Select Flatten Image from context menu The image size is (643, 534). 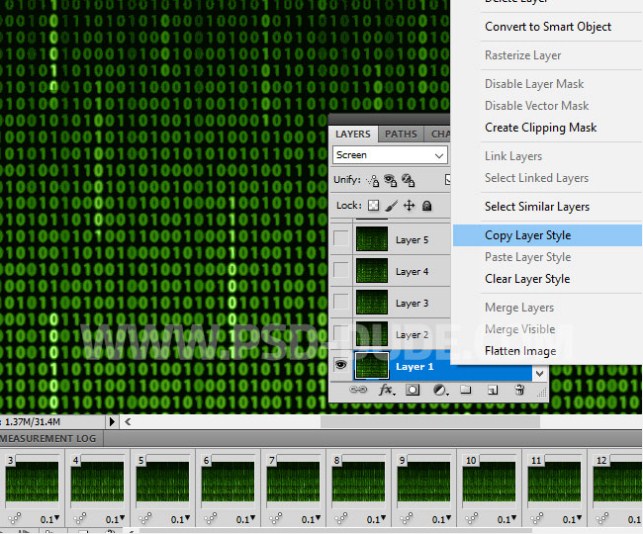[520, 351]
